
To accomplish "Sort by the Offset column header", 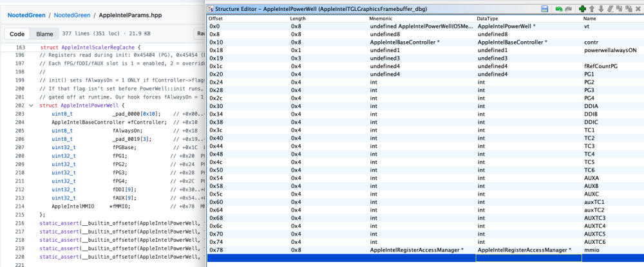I will tap(216, 19).
